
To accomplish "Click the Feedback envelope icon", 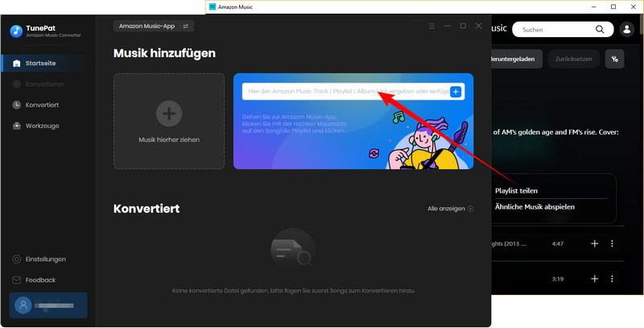I will tap(16, 280).
